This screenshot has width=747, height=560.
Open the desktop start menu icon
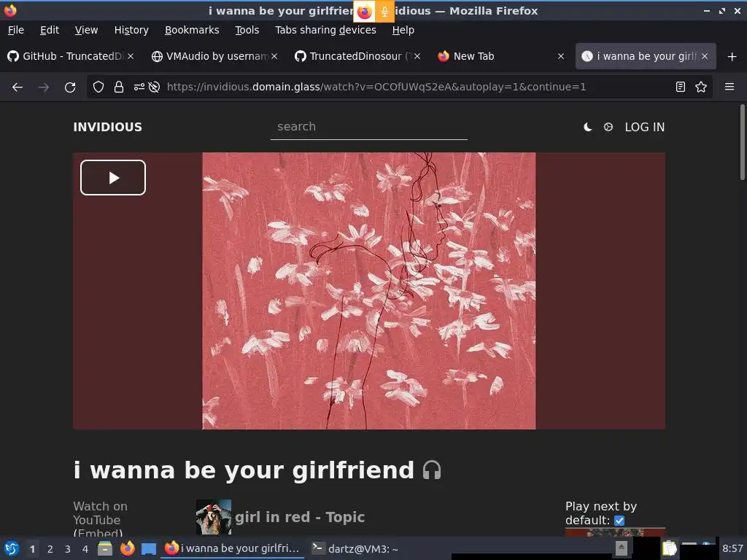coord(12,548)
